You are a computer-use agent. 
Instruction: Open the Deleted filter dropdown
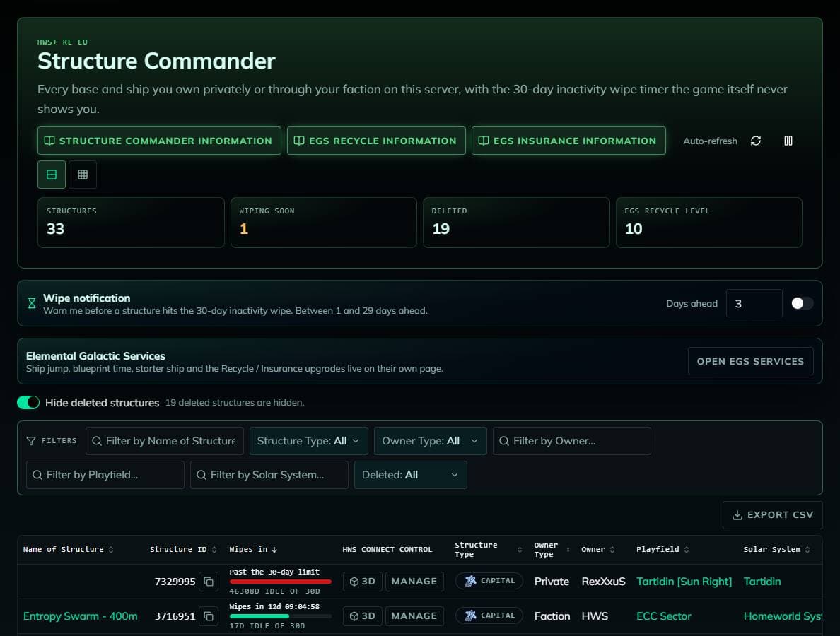(410, 475)
